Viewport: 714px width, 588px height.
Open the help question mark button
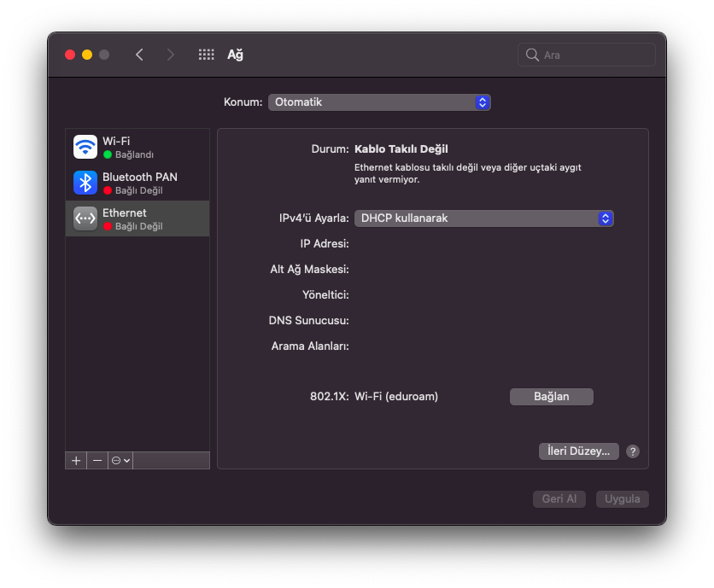coord(633,451)
